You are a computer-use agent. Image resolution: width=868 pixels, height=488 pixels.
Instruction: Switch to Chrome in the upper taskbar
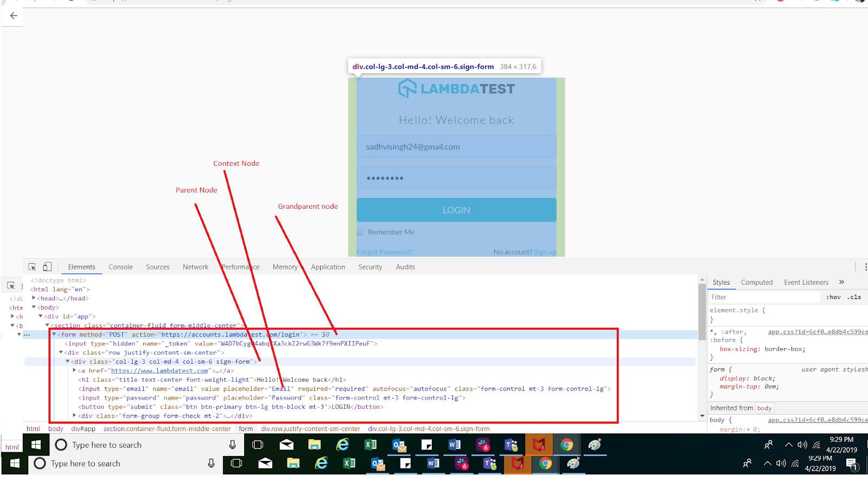(567, 445)
